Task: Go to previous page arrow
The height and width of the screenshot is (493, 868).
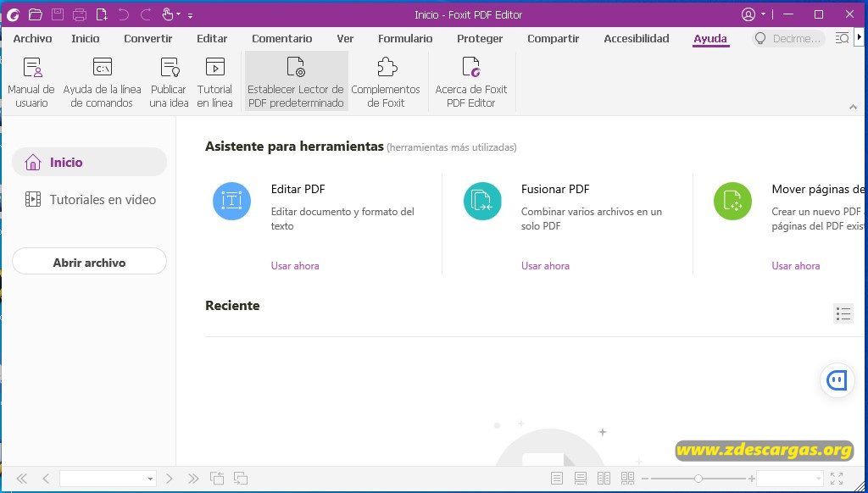Action: tap(46, 478)
